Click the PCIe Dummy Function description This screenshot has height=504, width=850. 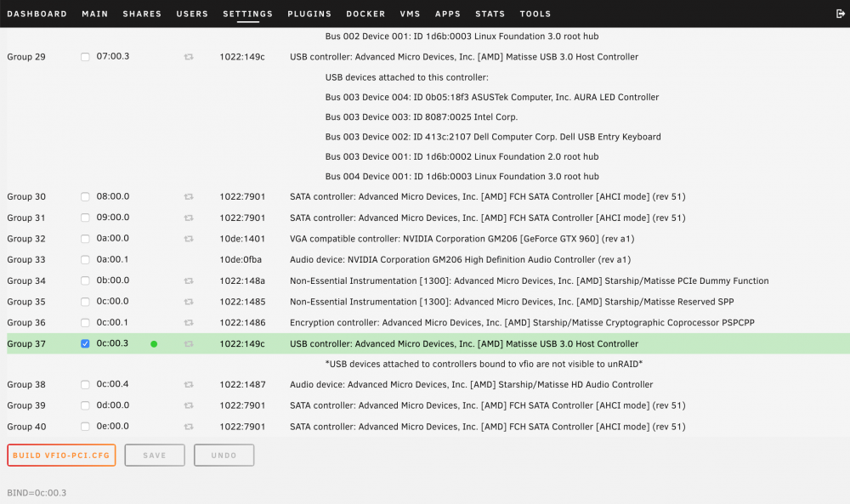point(529,280)
